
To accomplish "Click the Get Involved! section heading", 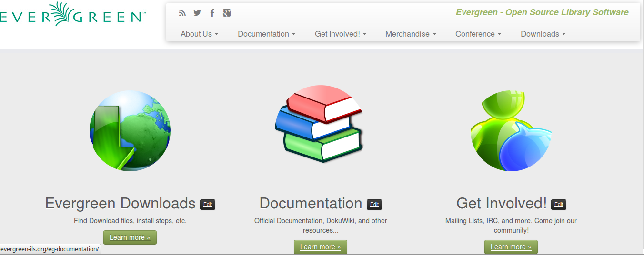I will [x=502, y=203].
